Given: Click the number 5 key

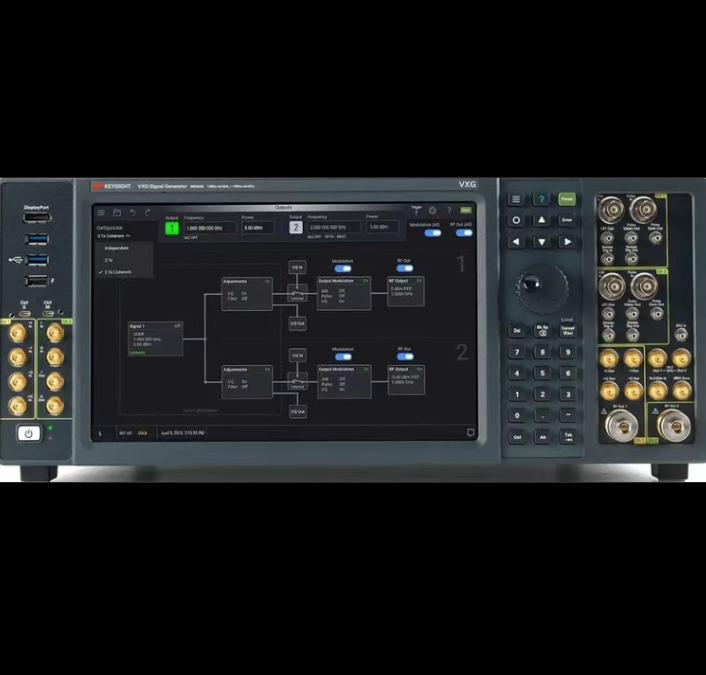Looking at the screenshot, I should click(x=543, y=373).
